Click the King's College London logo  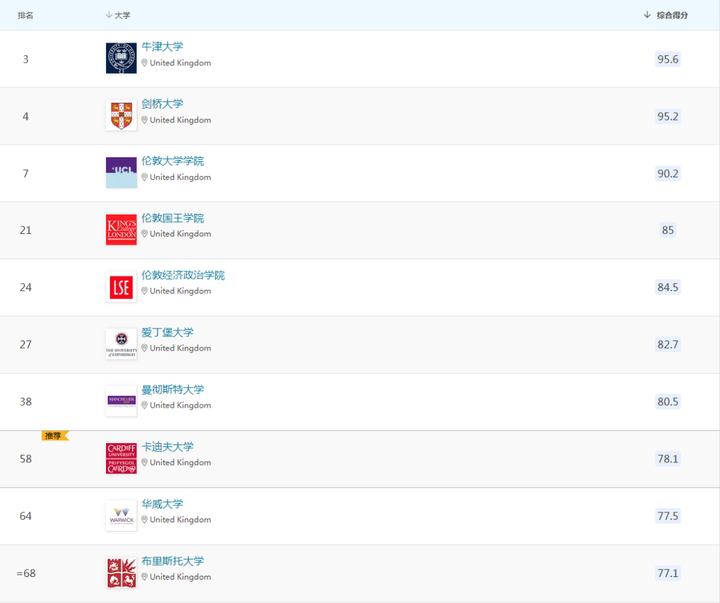click(x=121, y=230)
